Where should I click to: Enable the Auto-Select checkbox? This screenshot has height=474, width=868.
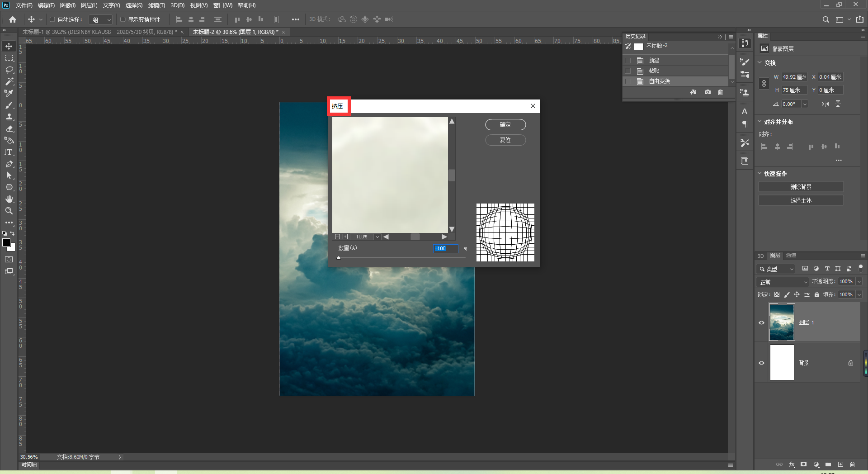pos(52,19)
